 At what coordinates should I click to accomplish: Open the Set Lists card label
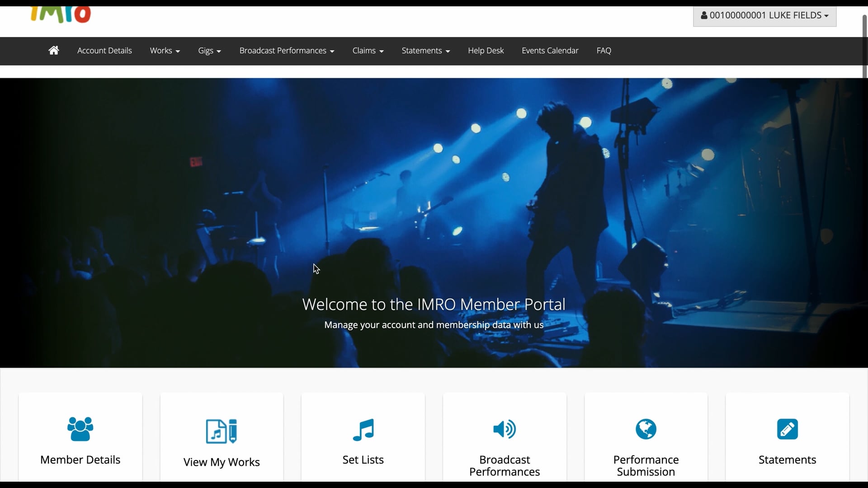pos(363,460)
